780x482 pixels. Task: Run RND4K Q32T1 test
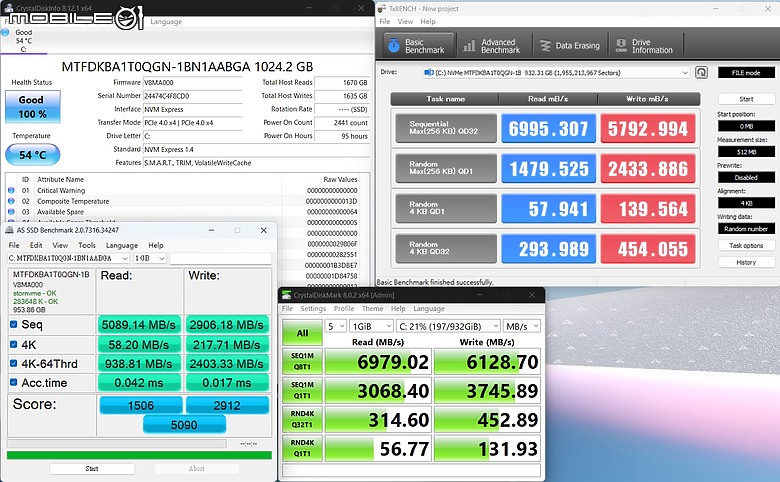tap(302, 419)
